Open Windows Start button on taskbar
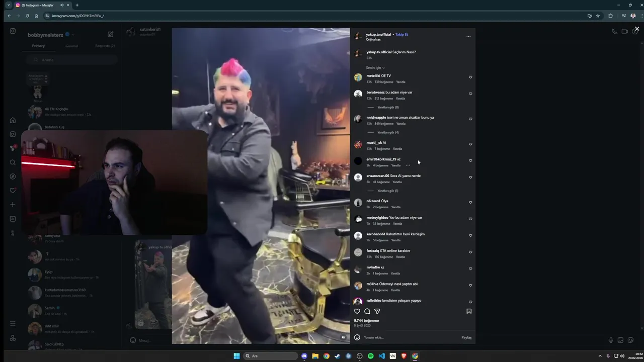The height and width of the screenshot is (362, 644). pyautogui.click(x=236, y=356)
